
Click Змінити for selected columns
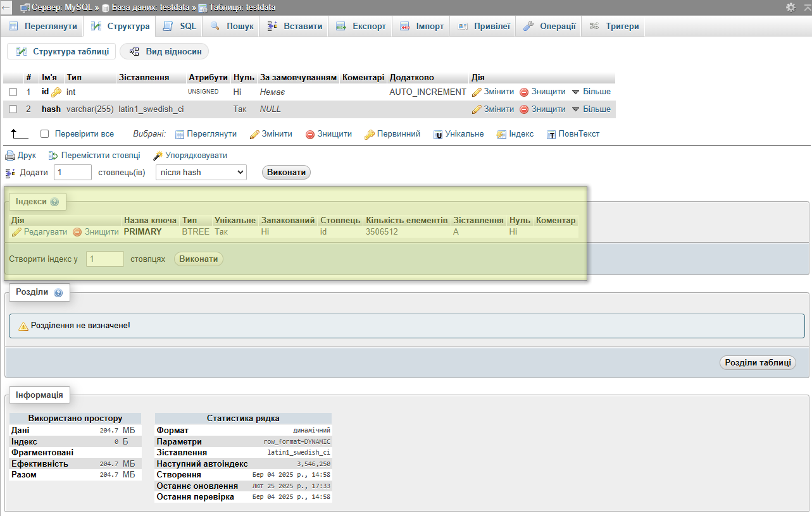tap(271, 134)
